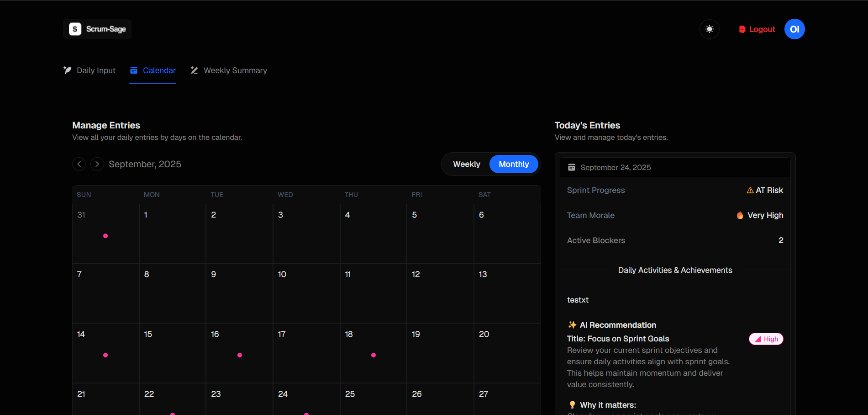Switch to the Calendar tab
Screen dimensions: 868x415
153,70
